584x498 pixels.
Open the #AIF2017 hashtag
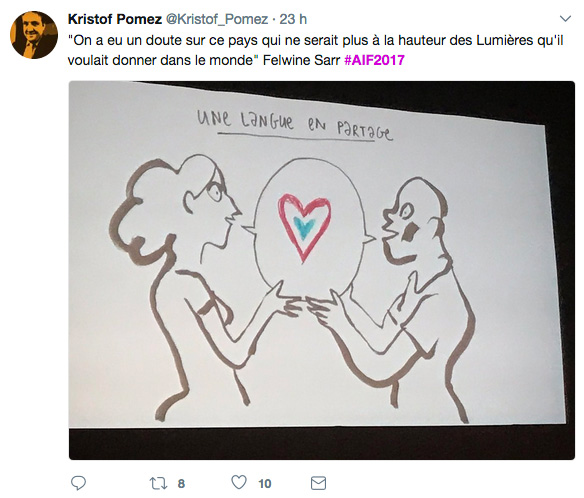coord(374,60)
